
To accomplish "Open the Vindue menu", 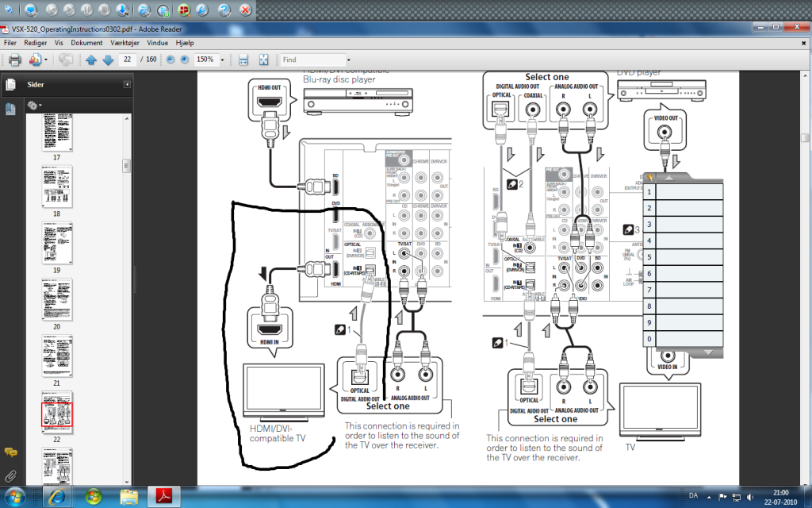I will (x=158, y=43).
